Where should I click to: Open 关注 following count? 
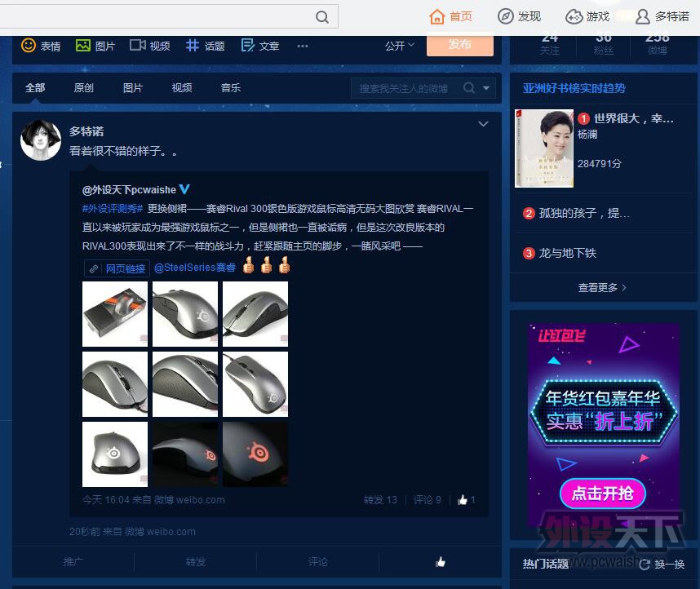click(x=550, y=44)
